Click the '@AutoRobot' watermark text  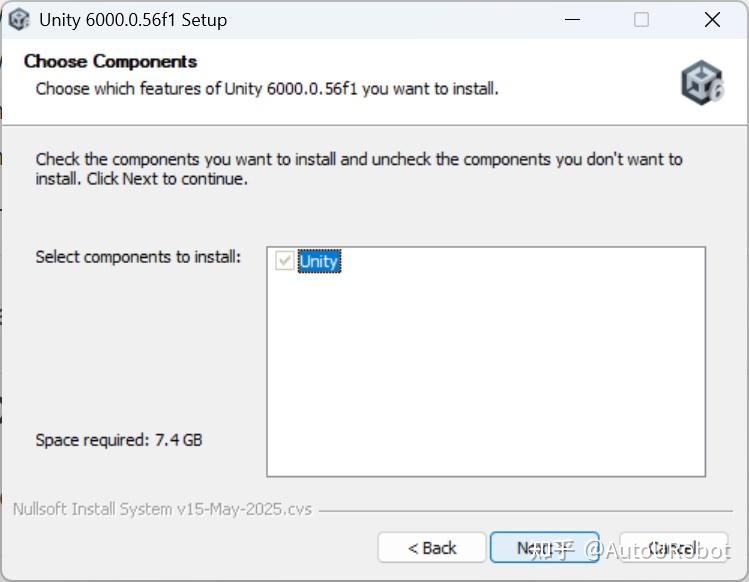(658, 550)
